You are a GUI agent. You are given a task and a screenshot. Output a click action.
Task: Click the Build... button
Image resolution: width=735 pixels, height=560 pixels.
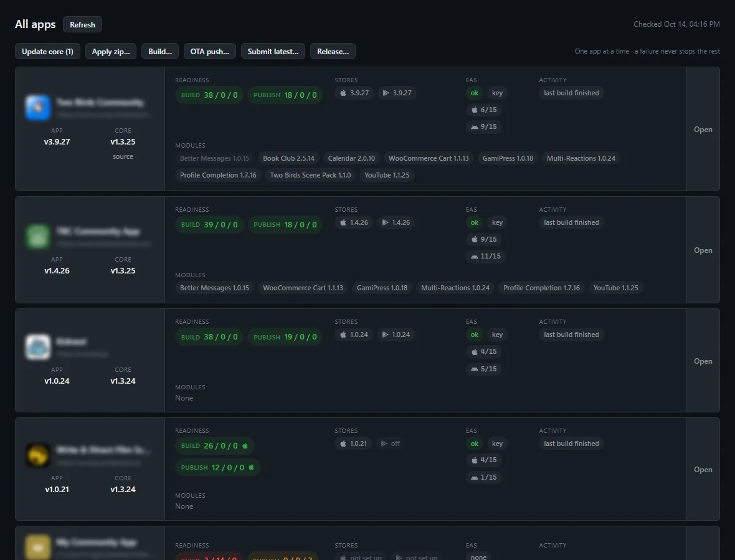tap(160, 52)
